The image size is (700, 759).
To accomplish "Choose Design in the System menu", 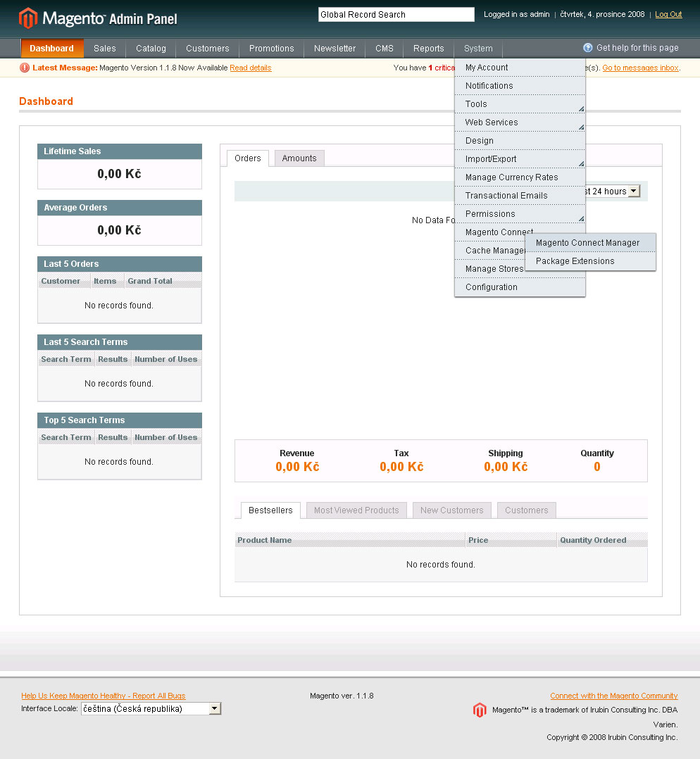I will point(520,141).
